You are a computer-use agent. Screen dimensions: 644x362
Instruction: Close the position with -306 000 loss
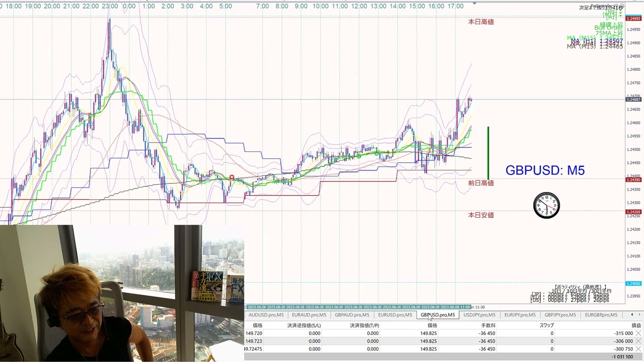tap(638, 341)
